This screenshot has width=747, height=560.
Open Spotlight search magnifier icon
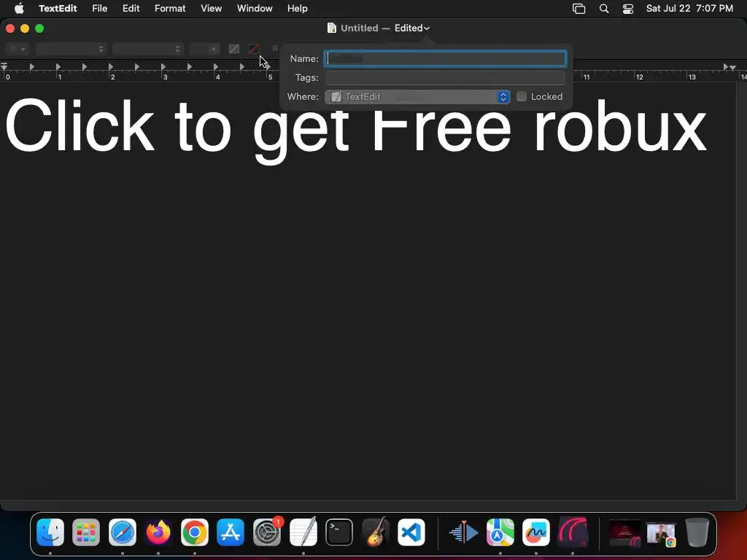coord(603,9)
